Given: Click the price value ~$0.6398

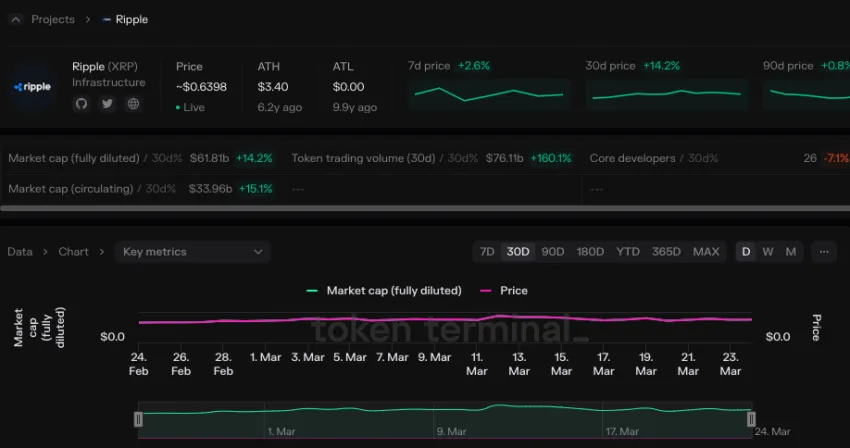Looking at the screenshot, I should coord(201,87).
